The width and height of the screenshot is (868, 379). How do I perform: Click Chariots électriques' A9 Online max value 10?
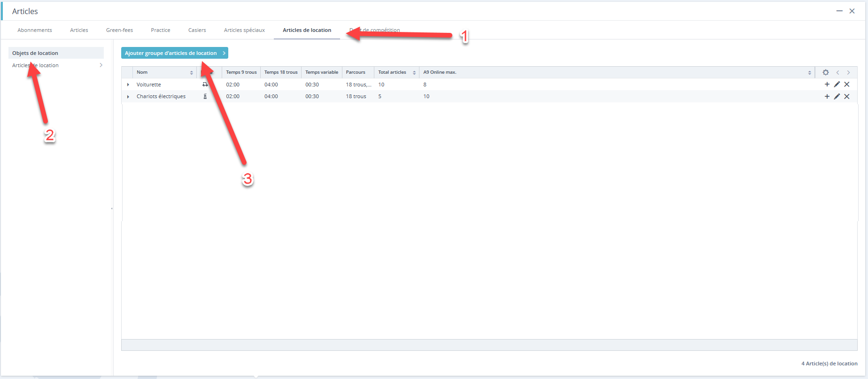[x=426, y=96]
